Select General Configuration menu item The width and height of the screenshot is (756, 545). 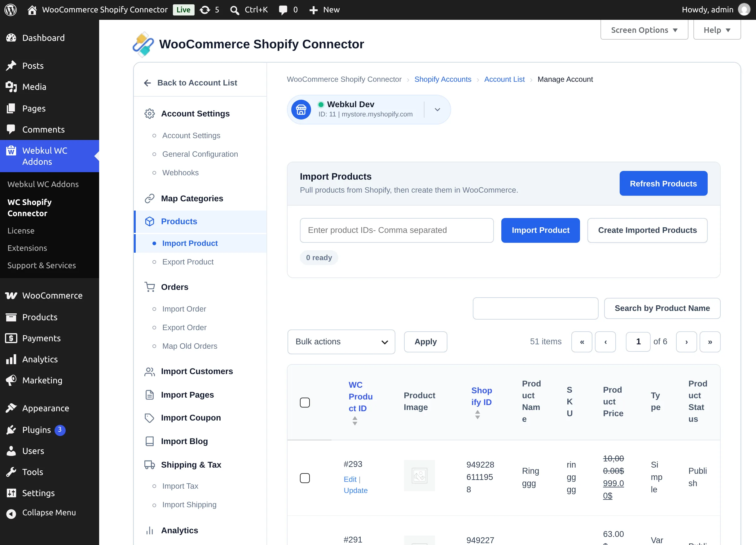(200, 154)
